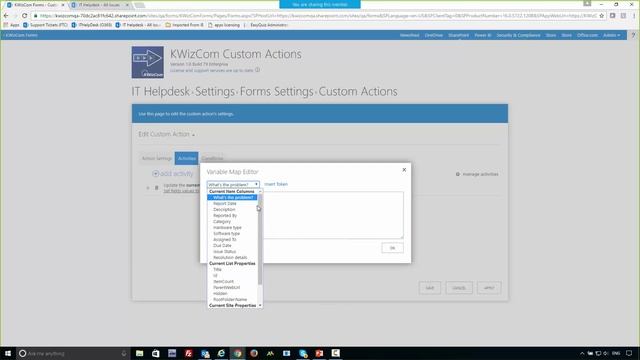This screenshot has width=640, height=360.
Task: Open Chrome from the taskbar
Action: tap(238, 353)
